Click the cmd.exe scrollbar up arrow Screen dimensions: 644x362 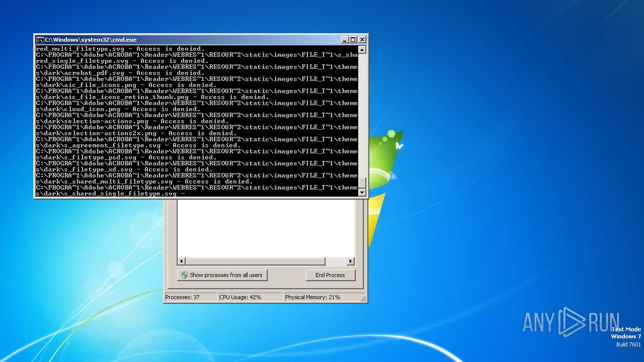[x=362, y=50]
